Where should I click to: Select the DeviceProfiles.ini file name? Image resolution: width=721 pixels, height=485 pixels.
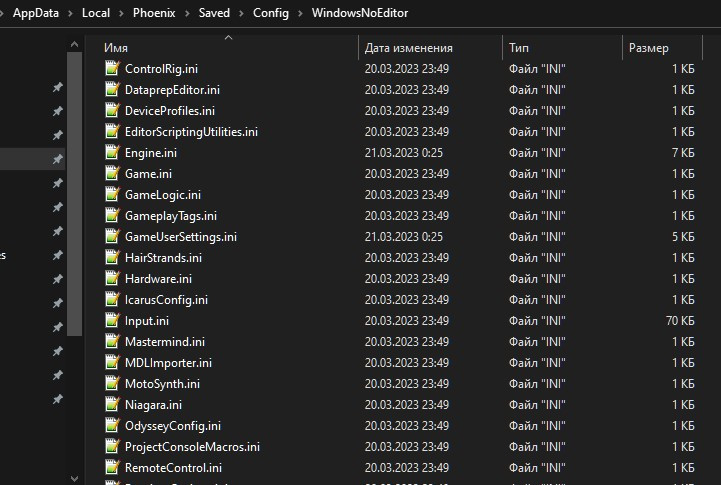coord(169,111)
